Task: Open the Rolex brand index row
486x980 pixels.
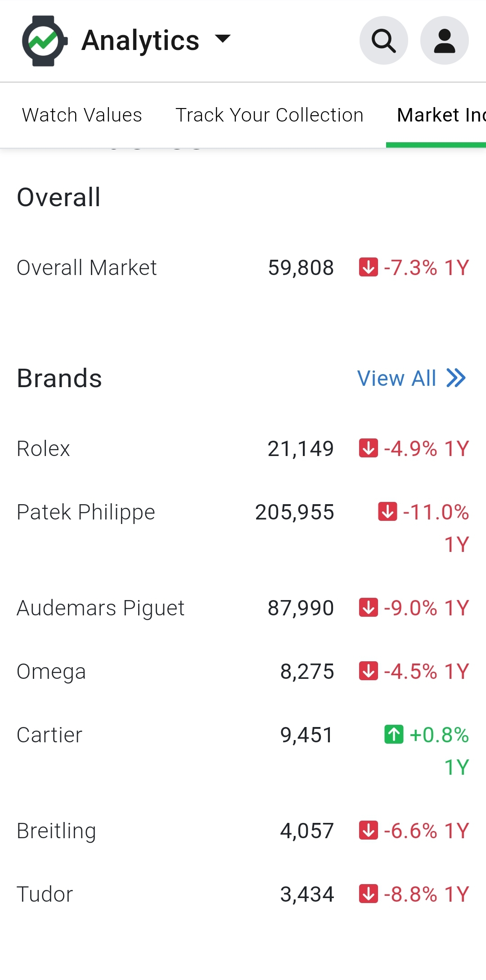Action: pos(243,448)
